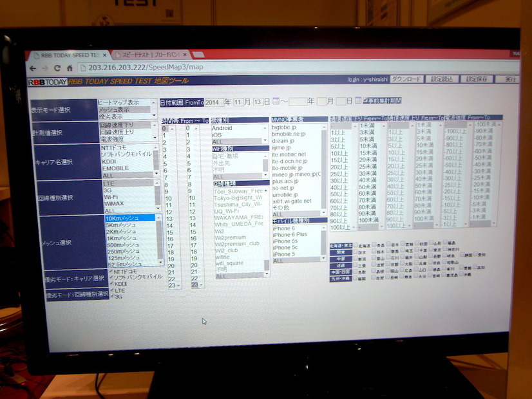Screen dimensions: 532x399
Task: Select Wi2premium_club in the SSID list
Action: (237, 243)
